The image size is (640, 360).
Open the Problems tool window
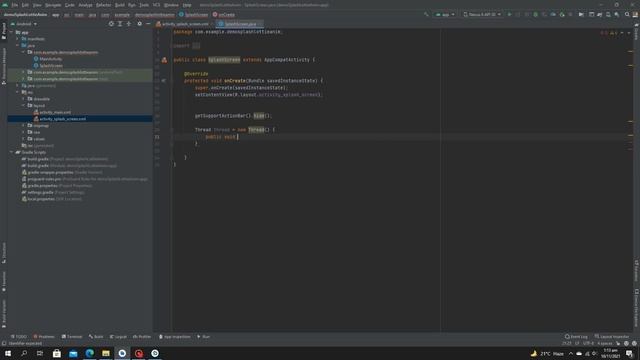[x=44, y=337]
